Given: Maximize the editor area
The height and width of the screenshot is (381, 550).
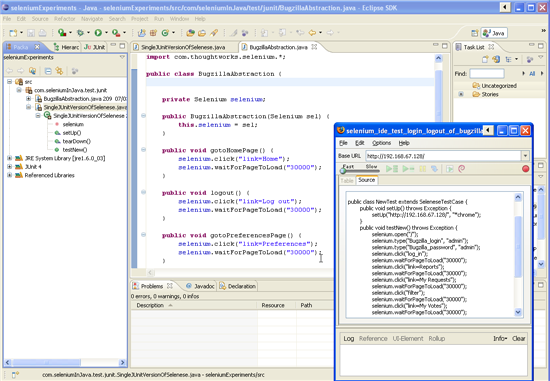Looking at the screenshot, I should pos(444,46).
